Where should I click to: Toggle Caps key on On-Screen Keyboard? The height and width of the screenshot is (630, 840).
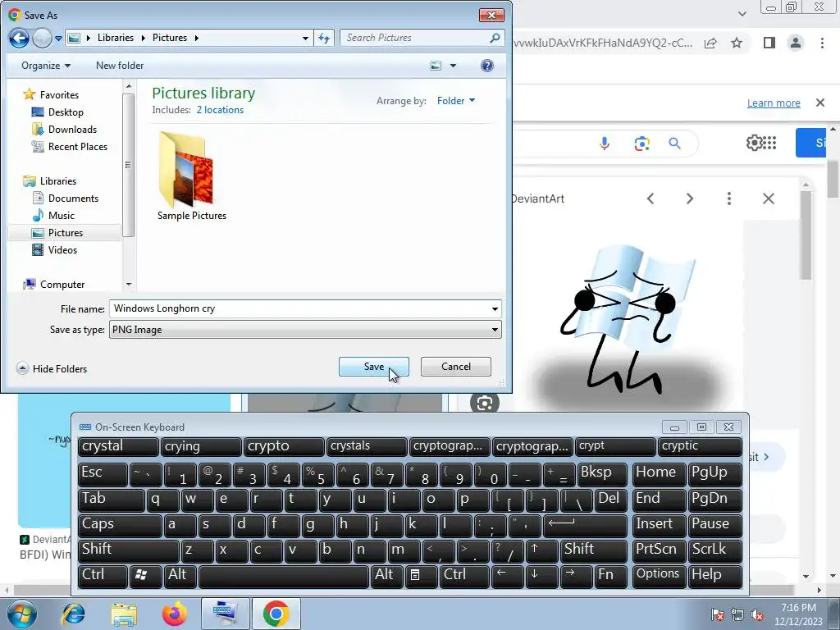pyautogui.click(x=120, y=524)
